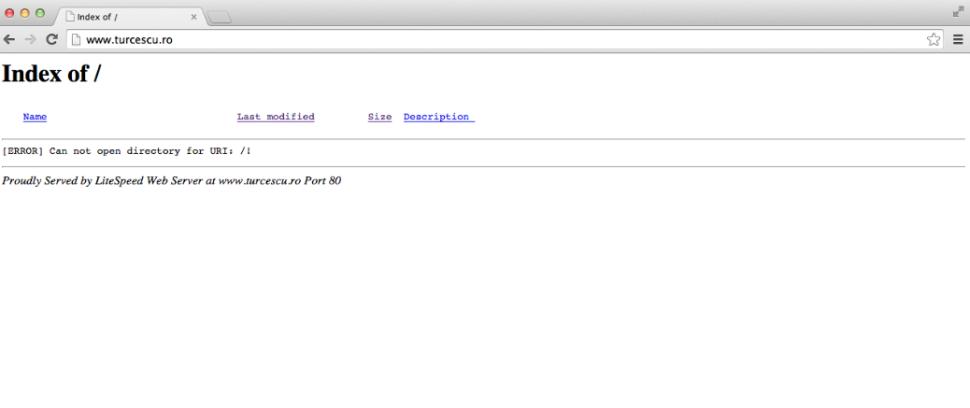The height and width of the screenshot is (408, 970).
Task: Enter fullscreen using the top-right arrows icon
Action: 959,15
